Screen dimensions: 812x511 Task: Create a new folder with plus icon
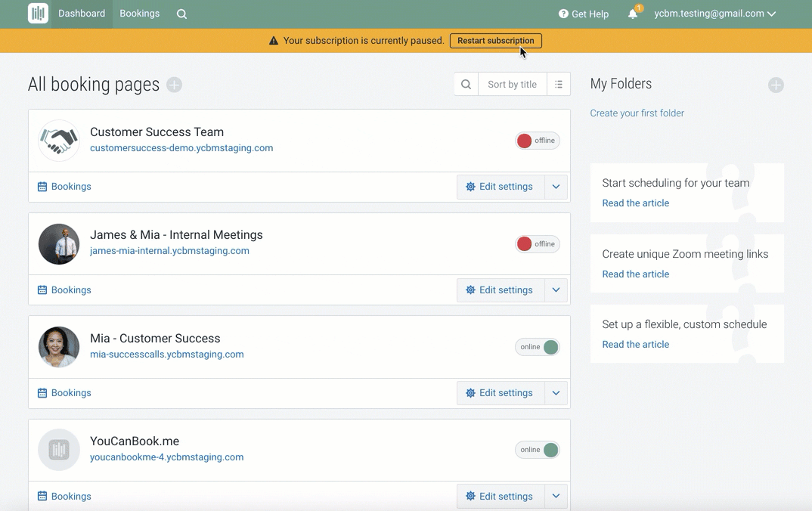point(776,85)
